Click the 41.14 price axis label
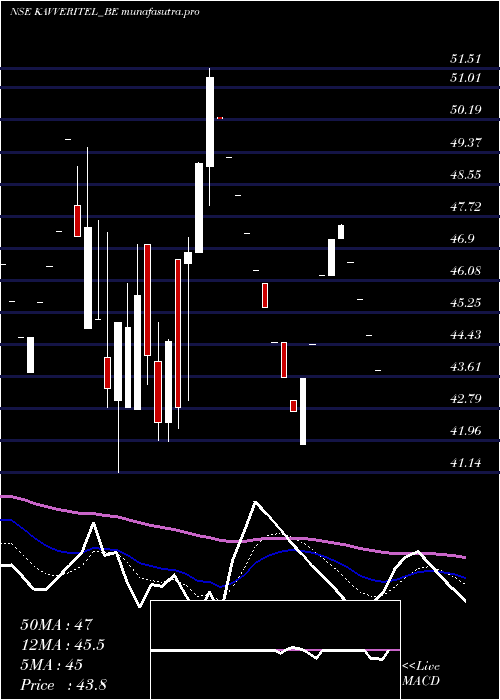Image resolution: width=500 pixels, height=700 pixels. click(x=466, y=463)
